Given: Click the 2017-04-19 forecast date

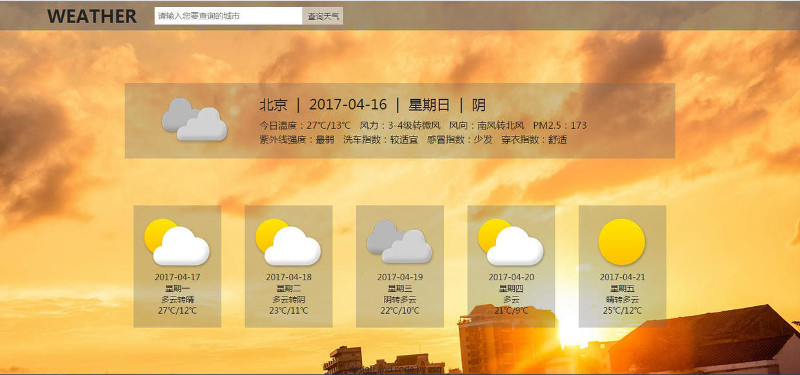Looking at the screenshot, I should (399, 277).
